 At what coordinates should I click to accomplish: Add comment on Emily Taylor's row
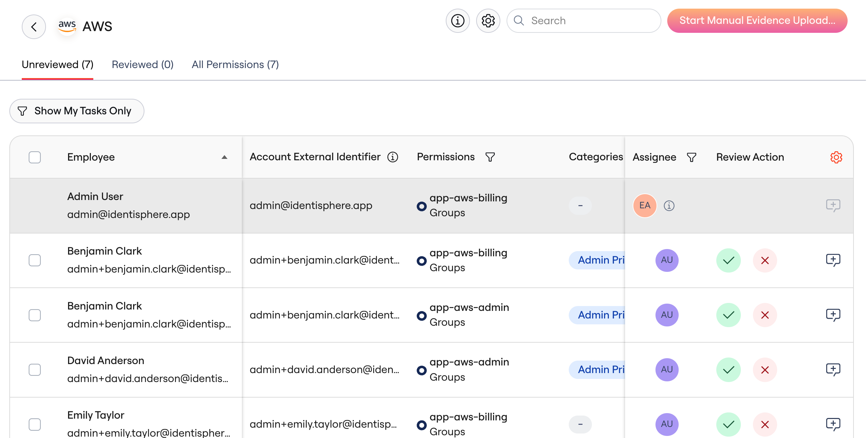pos(833,424)
